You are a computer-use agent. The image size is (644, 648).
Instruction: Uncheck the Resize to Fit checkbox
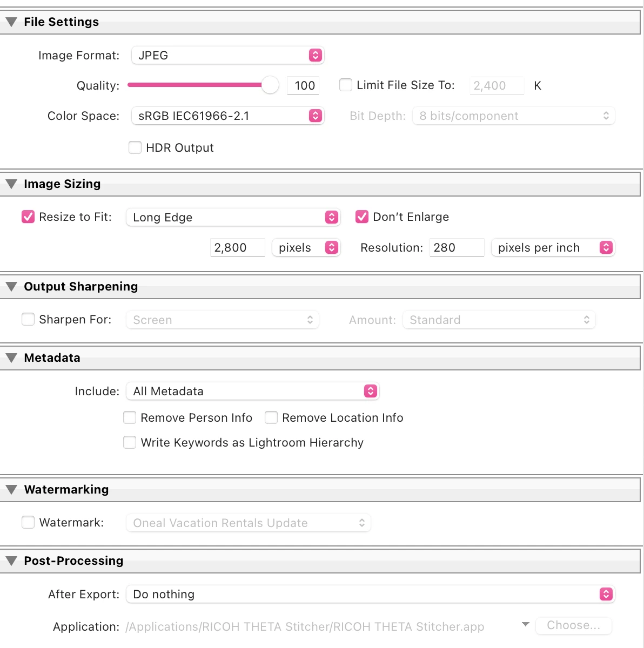28,217
